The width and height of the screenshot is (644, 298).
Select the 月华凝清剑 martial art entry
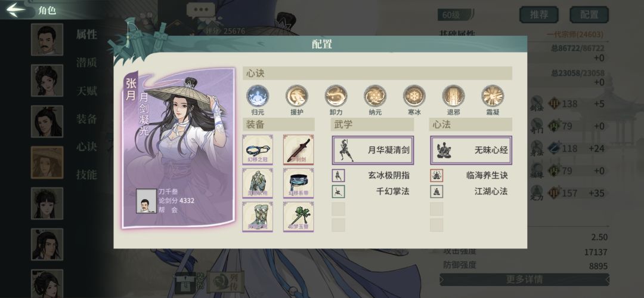coord(373,150)
